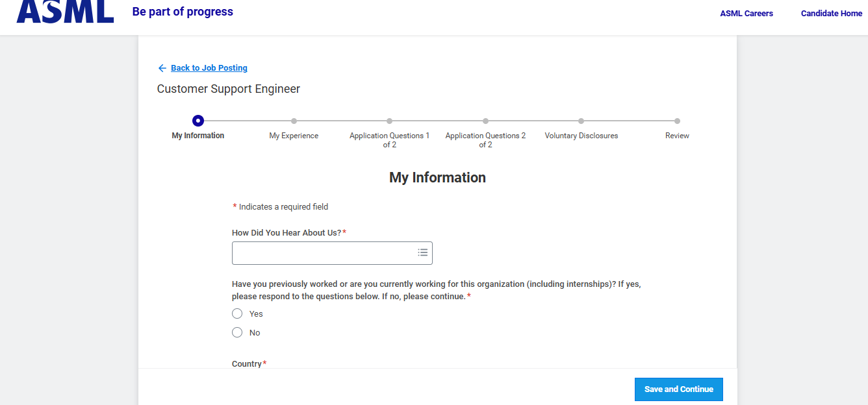Click the Country field label

[x=249, y=363]
